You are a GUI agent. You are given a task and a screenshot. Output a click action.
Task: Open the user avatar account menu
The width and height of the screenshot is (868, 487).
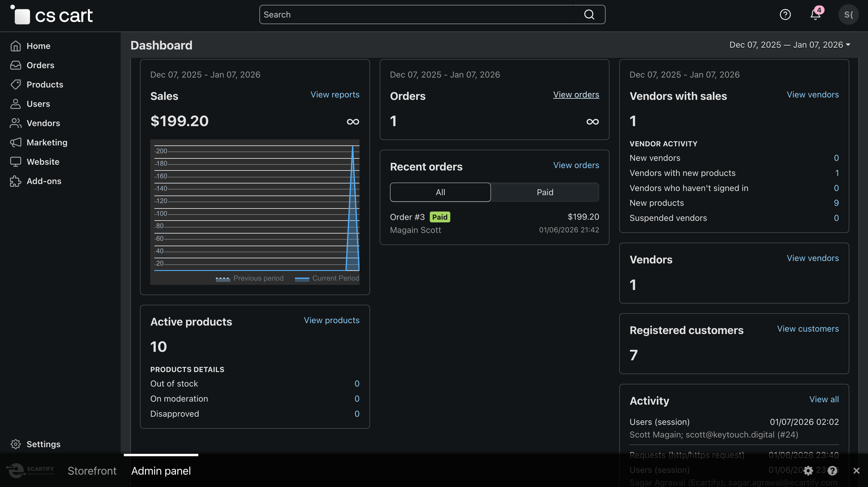[x=848, y=15]
